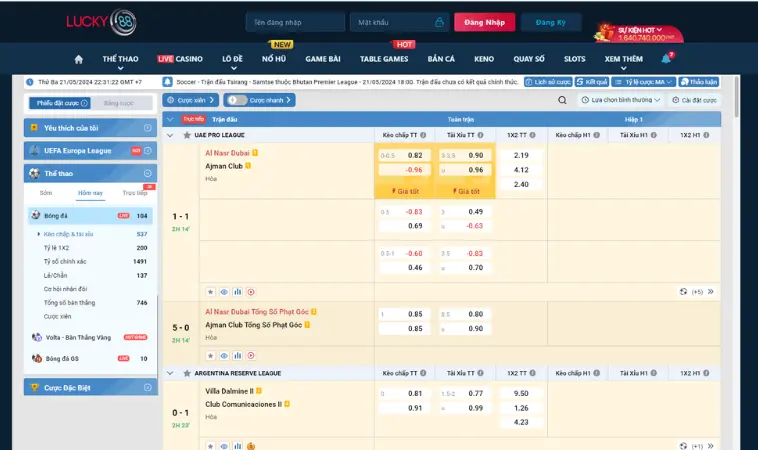This screenshot has height=450, width=758.
Task: Click info icon next to Tài Xỉu TT in UAE Pro League
Action: click(480, 135)
